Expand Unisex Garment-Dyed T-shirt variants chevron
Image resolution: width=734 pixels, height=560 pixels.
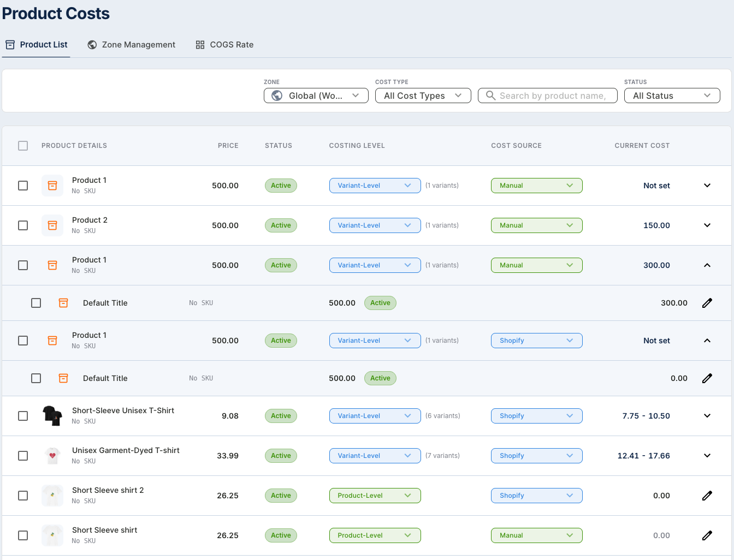click(x=707, y=456)
